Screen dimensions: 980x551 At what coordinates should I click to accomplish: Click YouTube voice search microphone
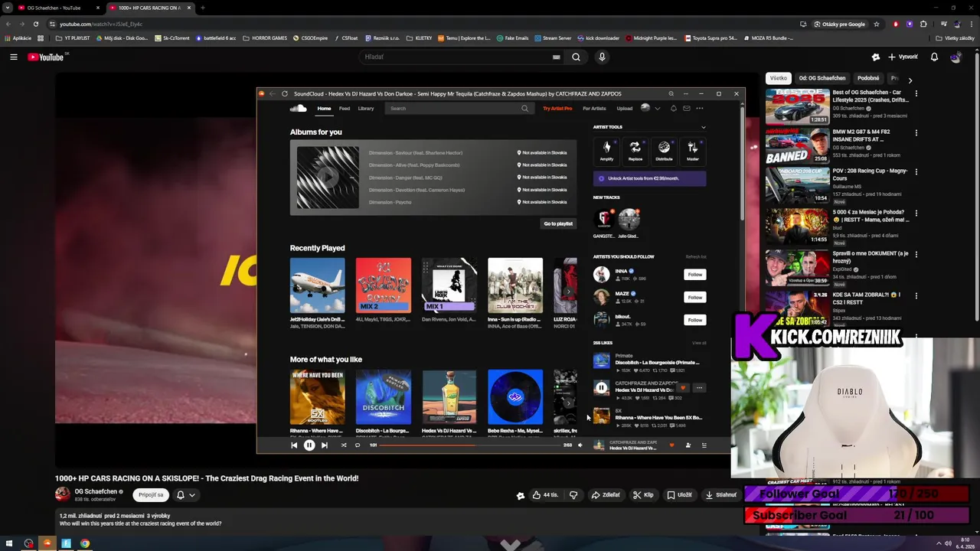point(602,57)
